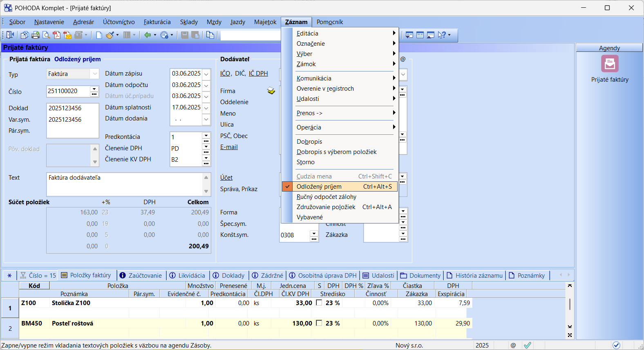Click the send PDF by email icon
The width and height of the screenshot is (644, 350).
[67, 35]
